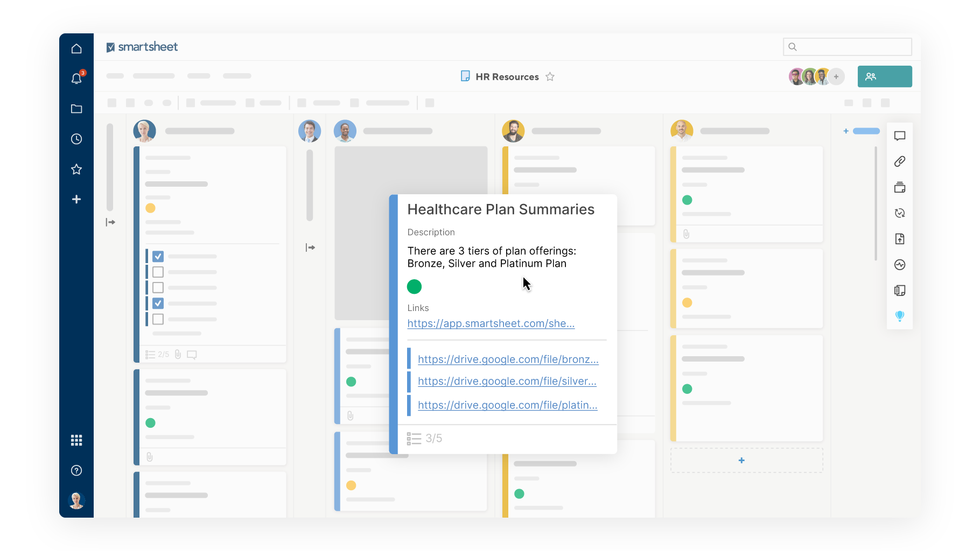
Task: Click the green status dot on card
Action: click(414, 287)
